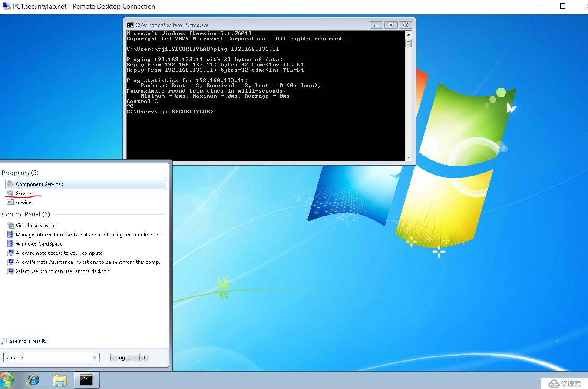Click the C:\Users\tji.SECURITYLAB> prompt
This screenshot has width=588, height=389.
(x=170, y=112)
